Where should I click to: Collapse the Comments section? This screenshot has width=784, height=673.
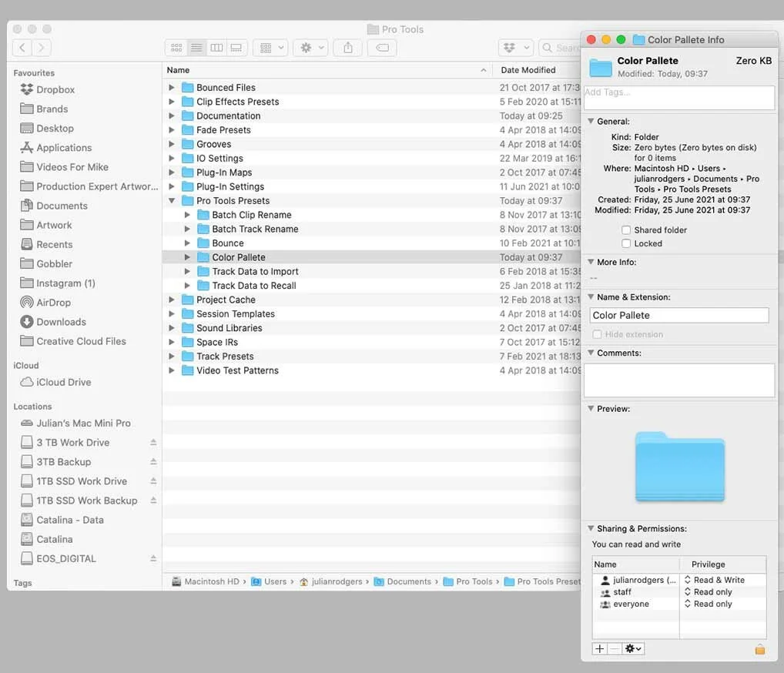[591, 353]
